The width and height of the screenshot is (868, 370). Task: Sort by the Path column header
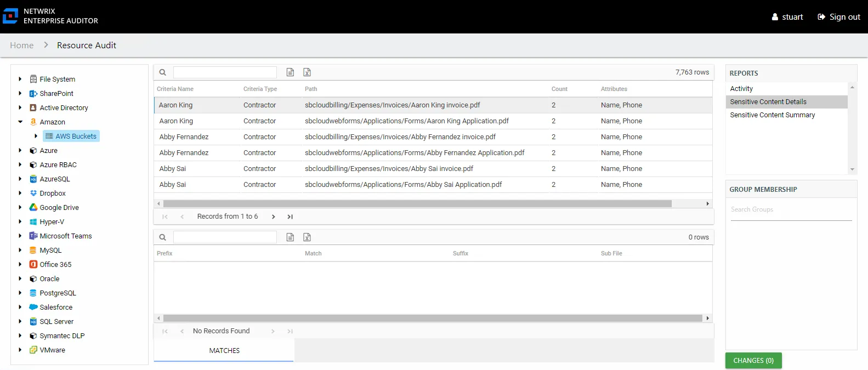point(311,89)
